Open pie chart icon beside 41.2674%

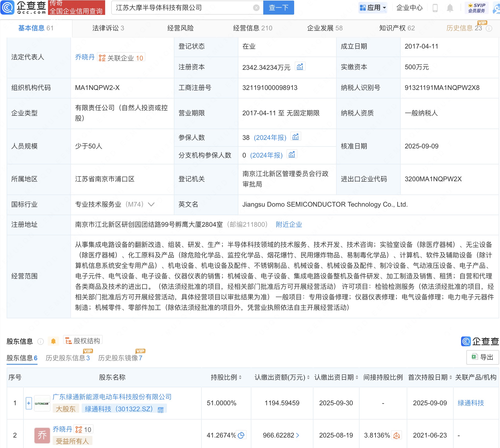241,435
